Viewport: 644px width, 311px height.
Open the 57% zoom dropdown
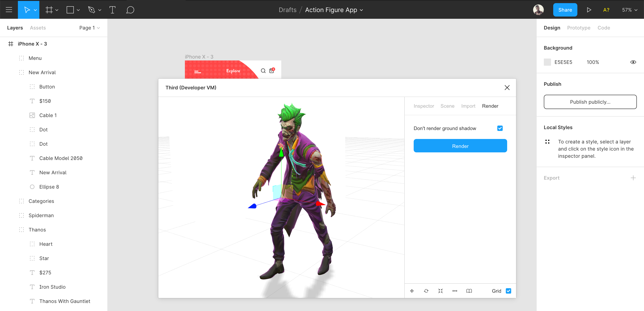[629, 10]
